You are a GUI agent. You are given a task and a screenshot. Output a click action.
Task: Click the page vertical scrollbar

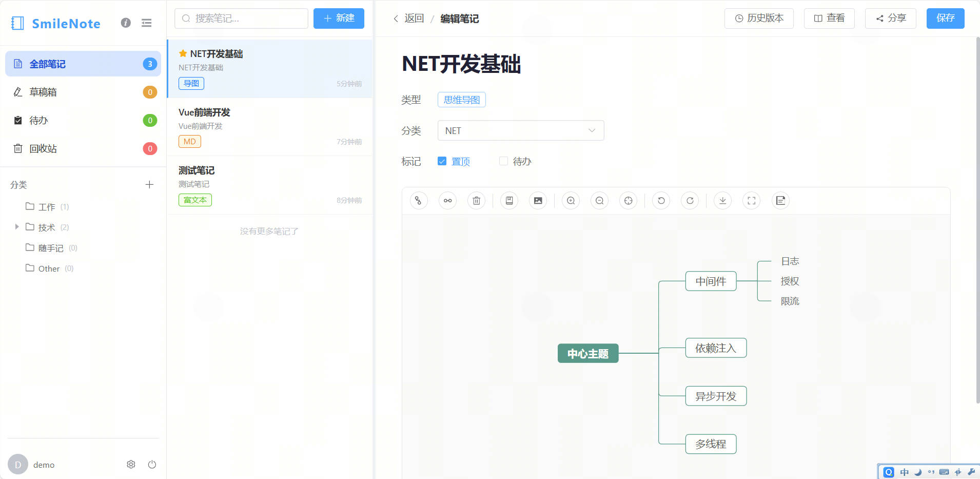click(977, 221)
